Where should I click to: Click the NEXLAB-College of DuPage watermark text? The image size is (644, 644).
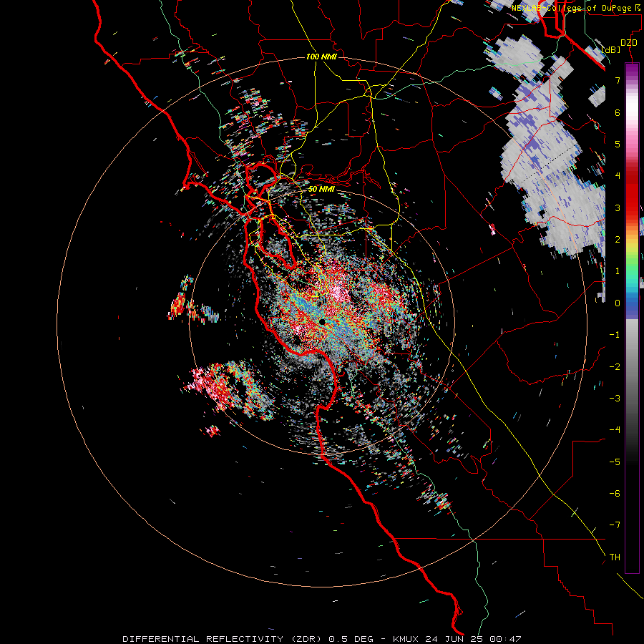(576, 8)
